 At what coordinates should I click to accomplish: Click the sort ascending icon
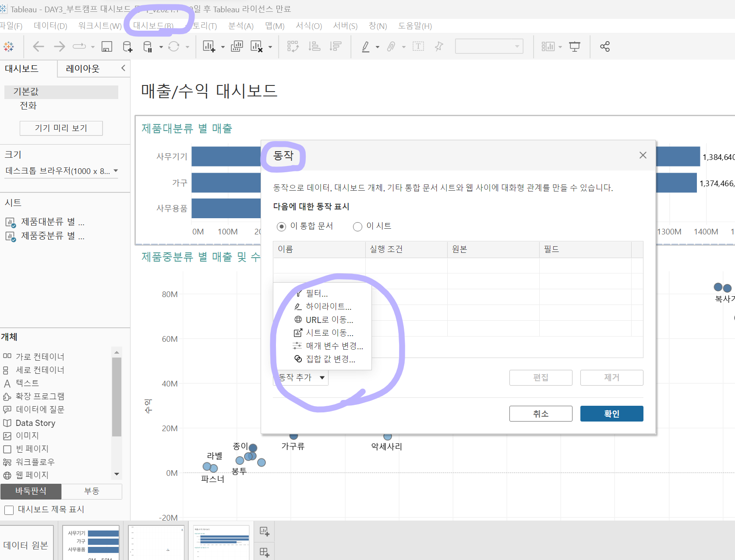click(x=314, y=46)
